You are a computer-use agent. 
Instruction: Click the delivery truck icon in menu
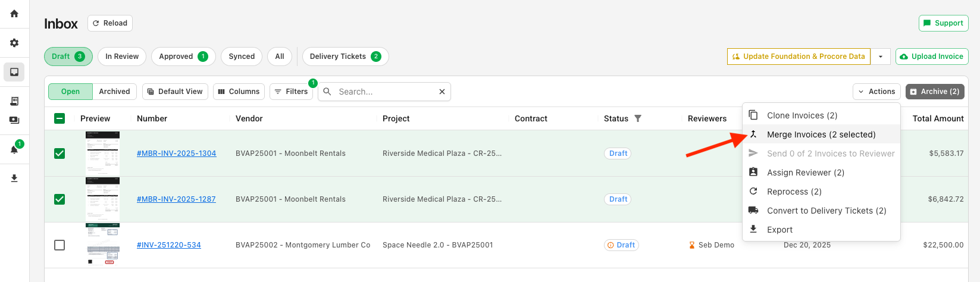(753, 210)
